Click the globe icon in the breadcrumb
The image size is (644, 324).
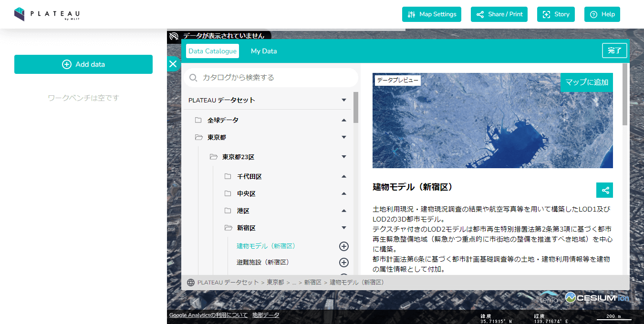coord(191,282)
